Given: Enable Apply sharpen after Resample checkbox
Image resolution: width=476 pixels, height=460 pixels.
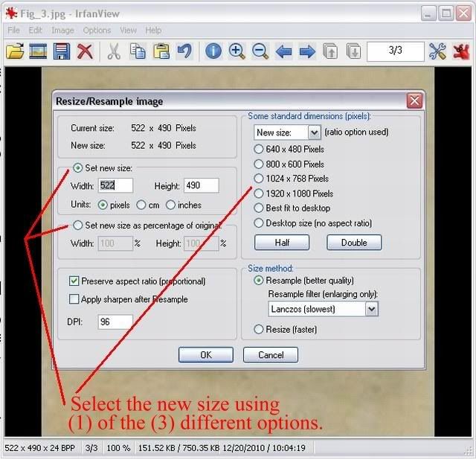Looking at the screenshot, I should (x=74, y=299).
